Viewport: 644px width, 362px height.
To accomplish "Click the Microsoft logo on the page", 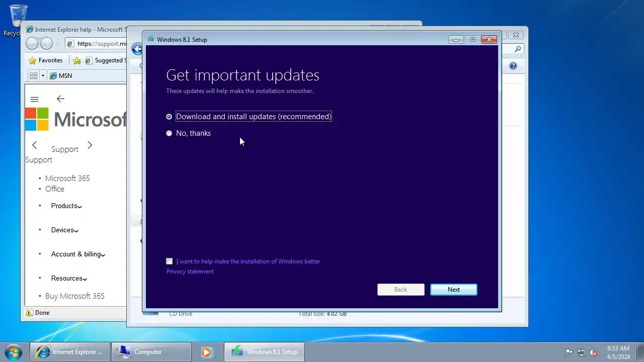I will pyautogui.click(x=75, y=119).
